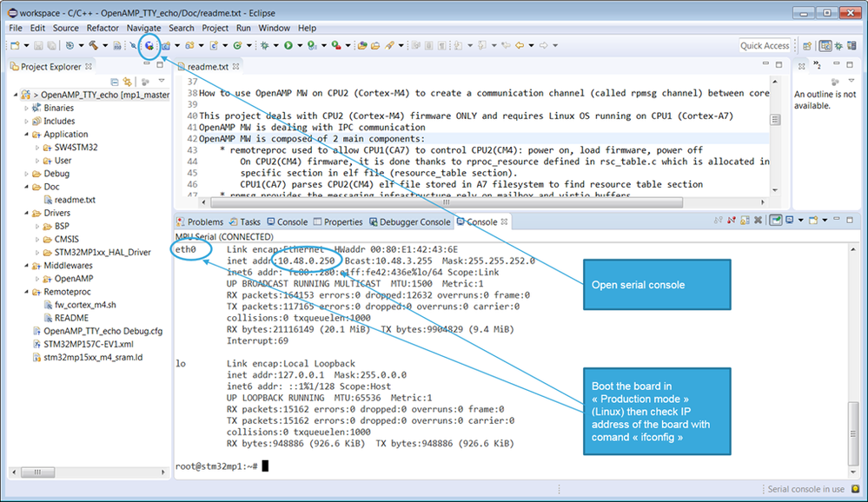The image size is (868, 502).
Task: Toggle Link with Editor in Project Explorer
Action: (128, 82)
